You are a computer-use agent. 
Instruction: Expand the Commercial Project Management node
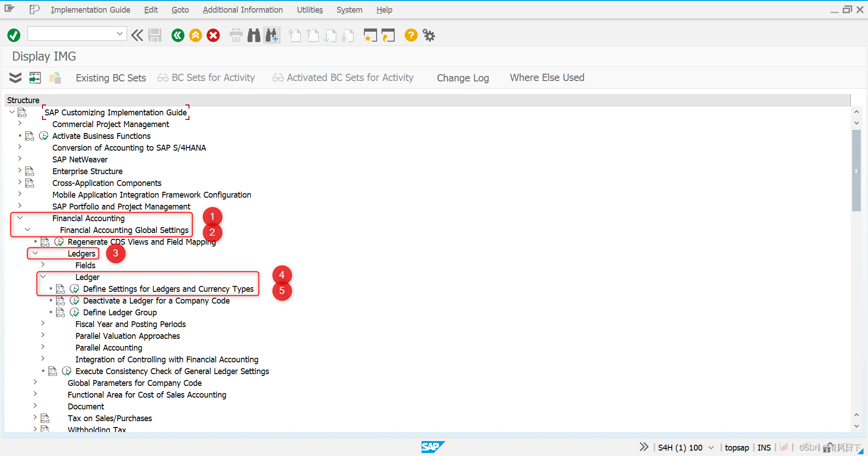(x=20, y=123)
